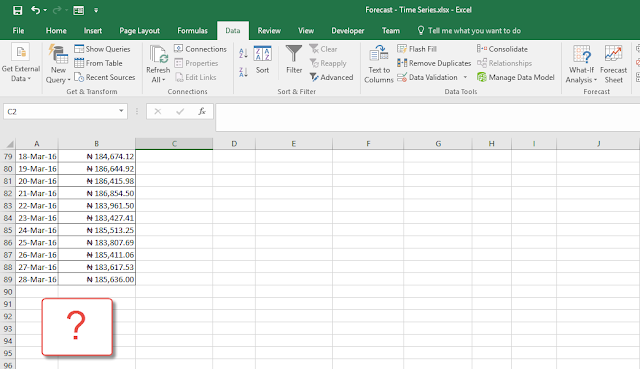Click Tell me what you want to do
Image resolution: width=640 pixels, height=369 pixels.
click(x=469, y=31)
